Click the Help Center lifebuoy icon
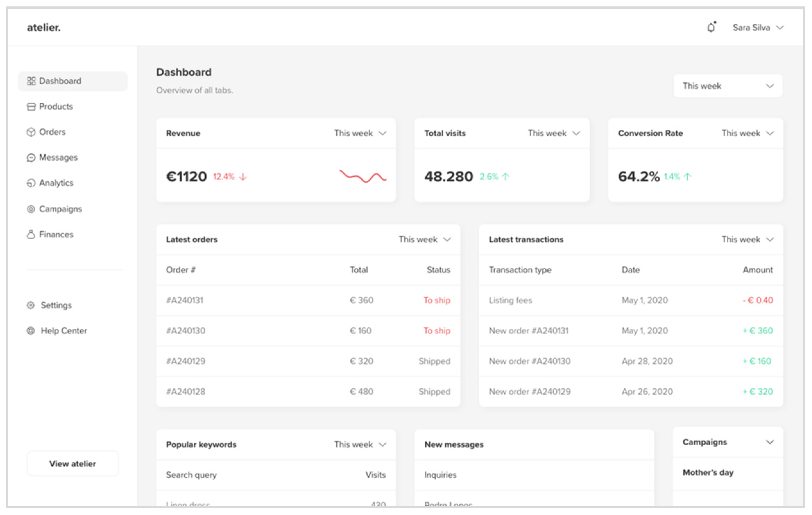 click(31, 331)
